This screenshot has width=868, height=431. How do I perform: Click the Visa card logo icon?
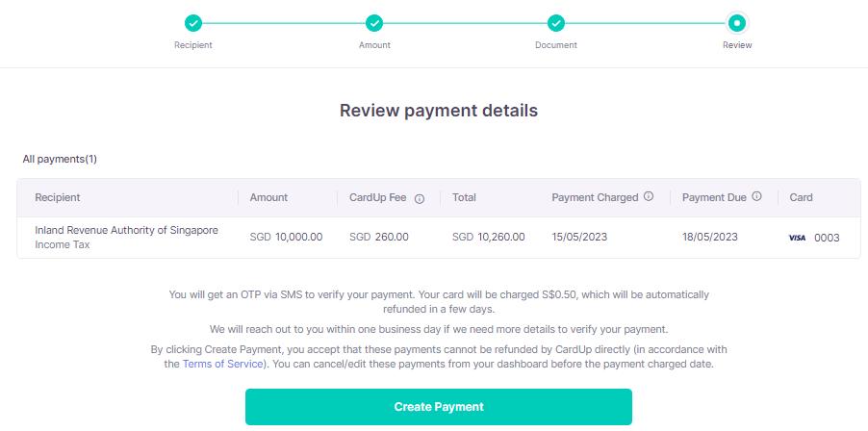pos(797,238)
